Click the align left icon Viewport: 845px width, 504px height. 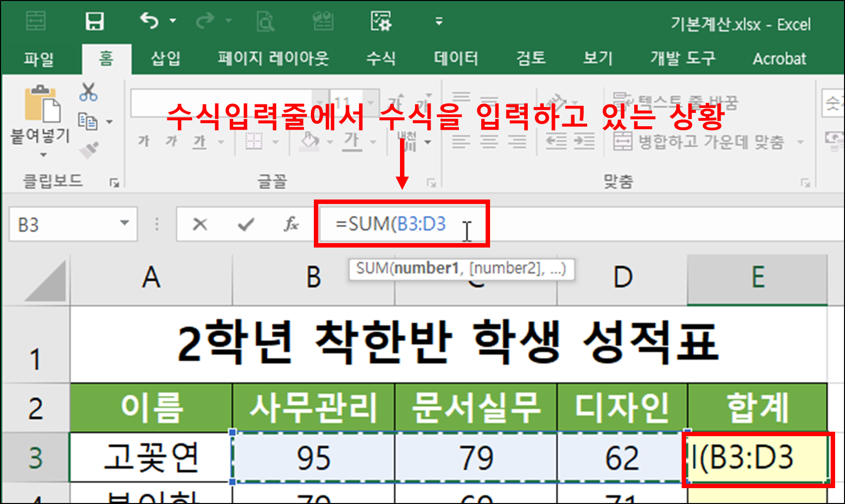pos(461,142)
